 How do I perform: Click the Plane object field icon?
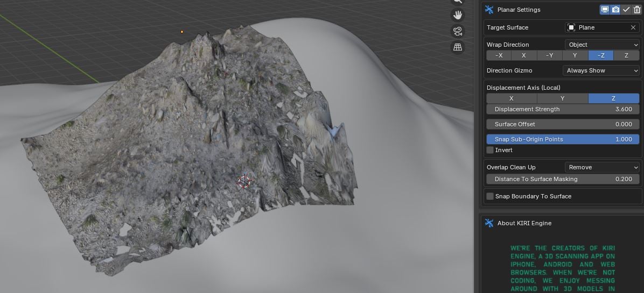pyautogui.click(x=571, y=27)
